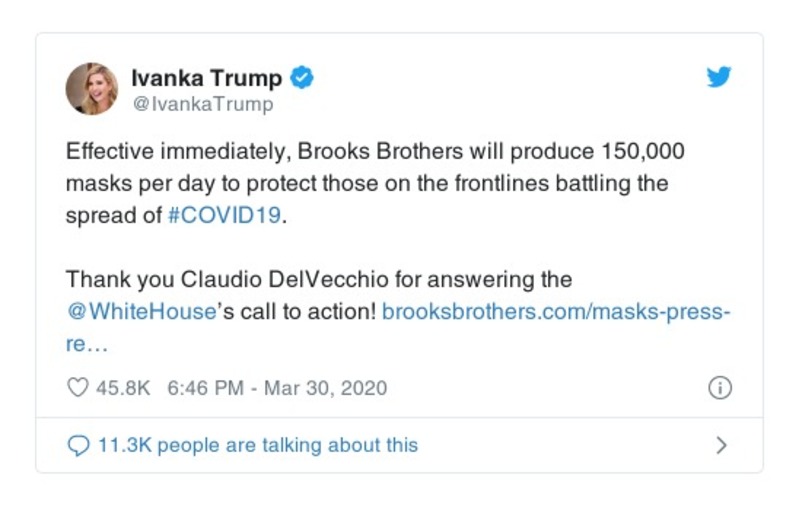Click the blue speech bubble reply icon
This screenshot has width=799, height=513.
(78, 445)
